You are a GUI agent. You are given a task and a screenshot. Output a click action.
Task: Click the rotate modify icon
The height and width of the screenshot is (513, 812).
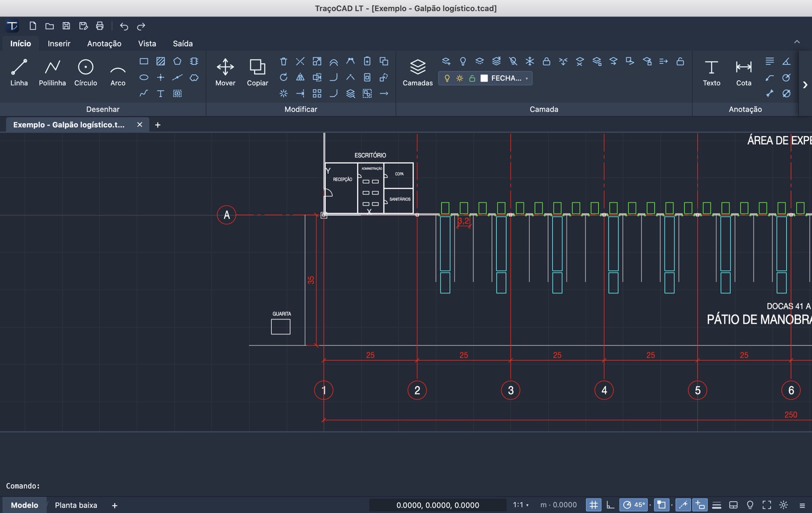coord(283,77)
